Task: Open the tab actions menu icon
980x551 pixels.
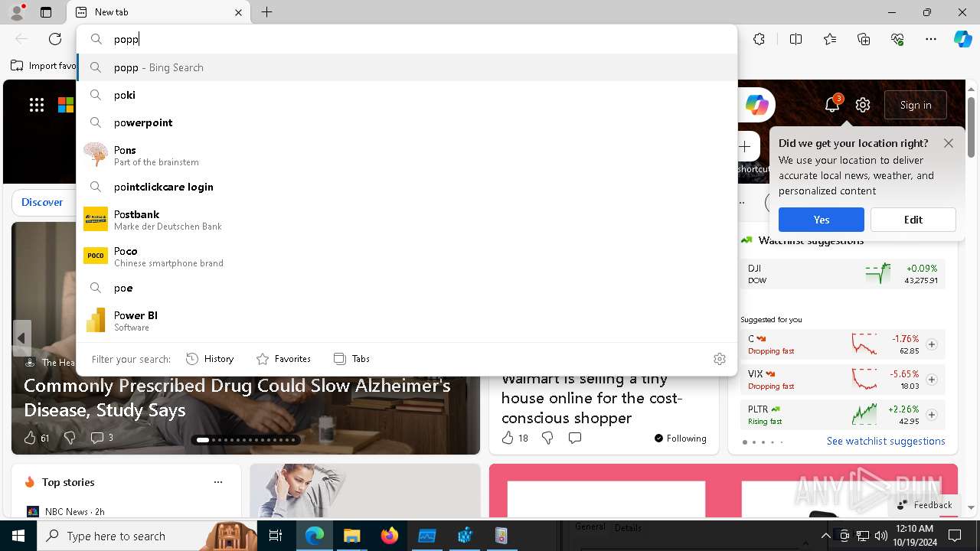Action: click(x=46, y=12)
